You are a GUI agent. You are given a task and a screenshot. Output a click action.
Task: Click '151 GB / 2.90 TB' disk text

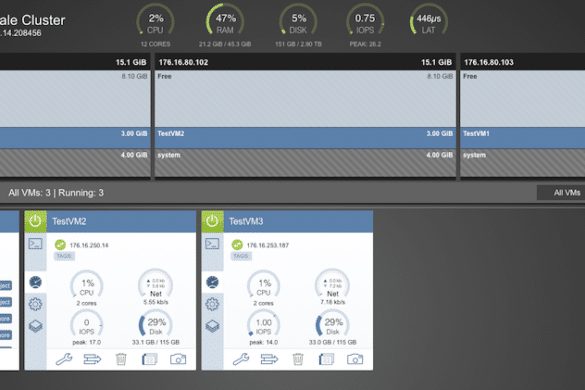298,44
